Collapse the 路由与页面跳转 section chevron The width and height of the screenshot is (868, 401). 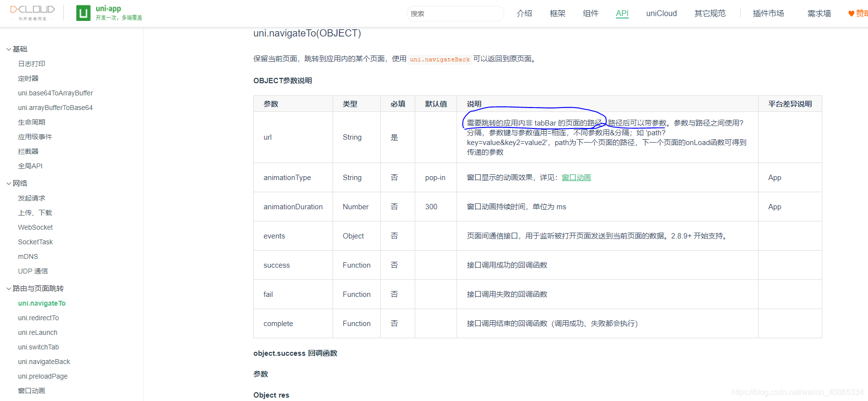click(9, 289)
